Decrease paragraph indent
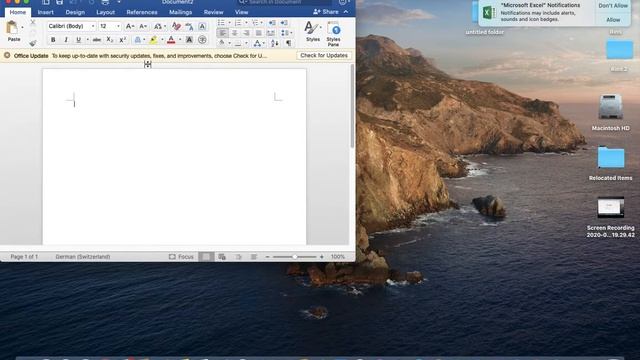The height and width of the screenshot is (360, 640). click(x=272, y=22)
